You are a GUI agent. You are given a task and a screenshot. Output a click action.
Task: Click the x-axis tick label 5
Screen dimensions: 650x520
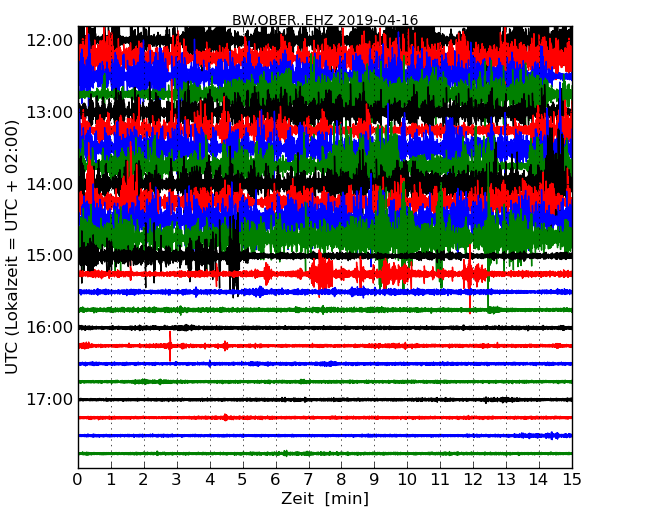(243, 480)
